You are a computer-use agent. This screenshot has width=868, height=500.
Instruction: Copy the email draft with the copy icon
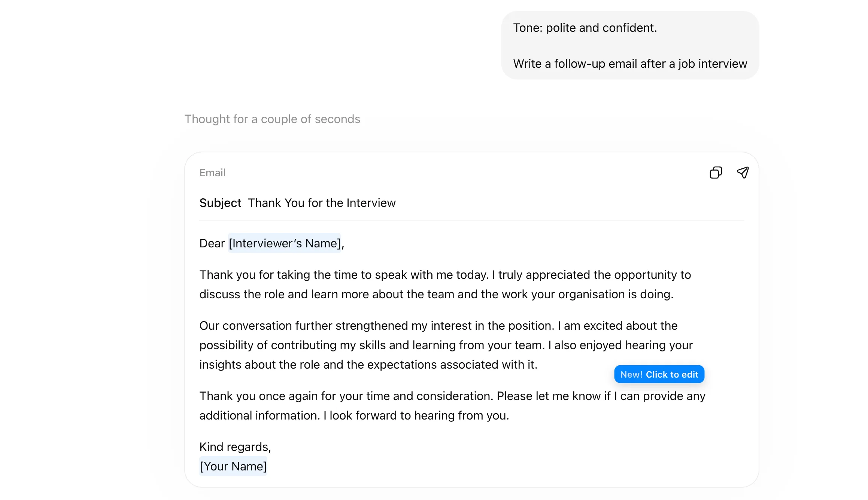[x=716, y=173]
